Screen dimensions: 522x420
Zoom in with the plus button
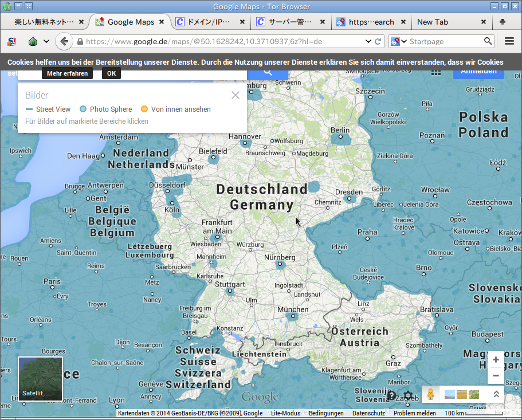(x=496, y=359)
